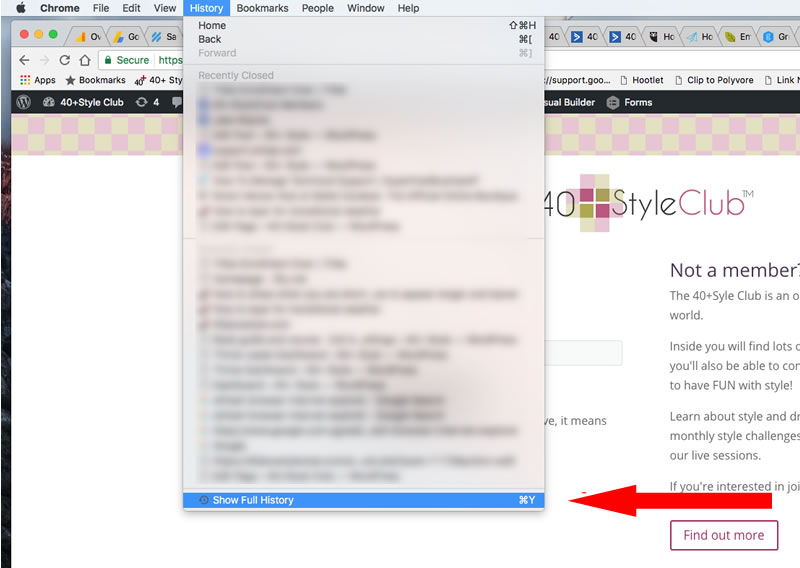Switch to the Sa tab
Screen dimensions: 800x568
[164, 37]
